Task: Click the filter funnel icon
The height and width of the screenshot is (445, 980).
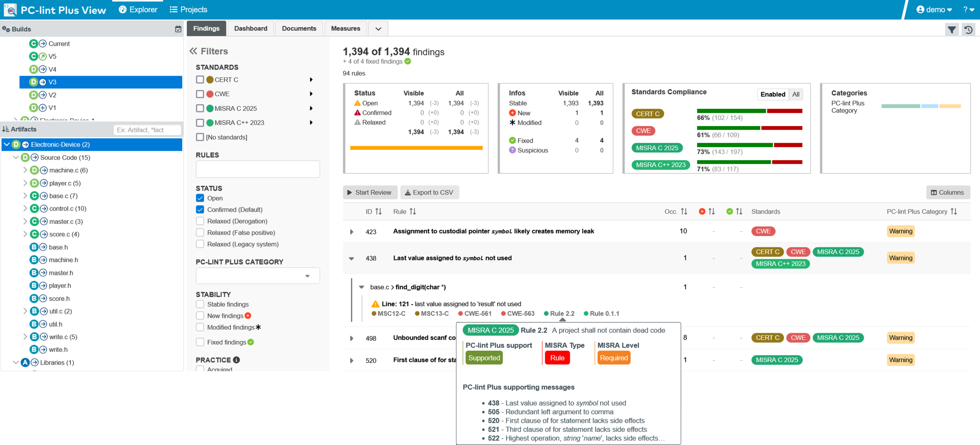Action: 952,29
